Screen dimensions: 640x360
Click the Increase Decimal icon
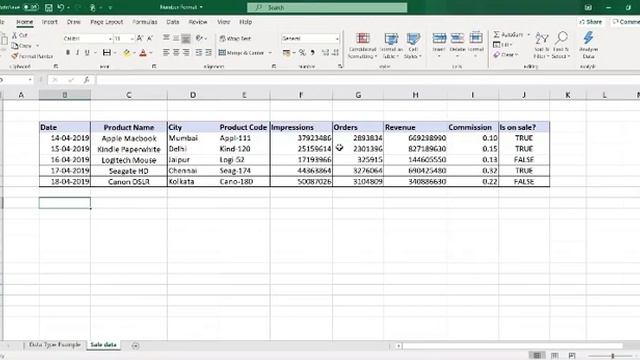point(325,52)
